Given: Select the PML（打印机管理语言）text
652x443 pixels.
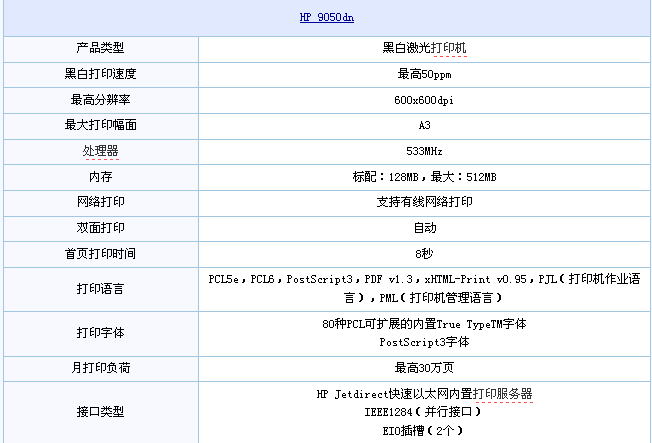Looking at the screenshot, I should click(x=442, y=298).
